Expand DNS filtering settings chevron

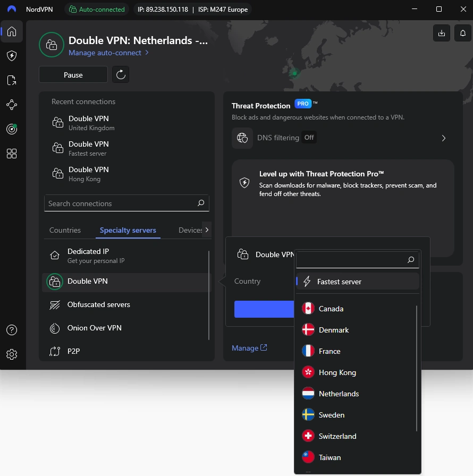click(x=444, y=138)
